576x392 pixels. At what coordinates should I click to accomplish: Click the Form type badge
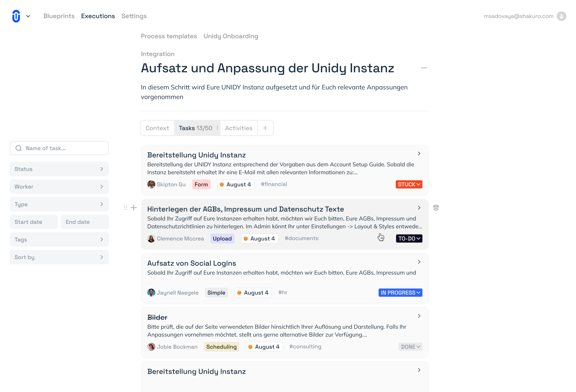pyautogui.click(x=201, y=184)
